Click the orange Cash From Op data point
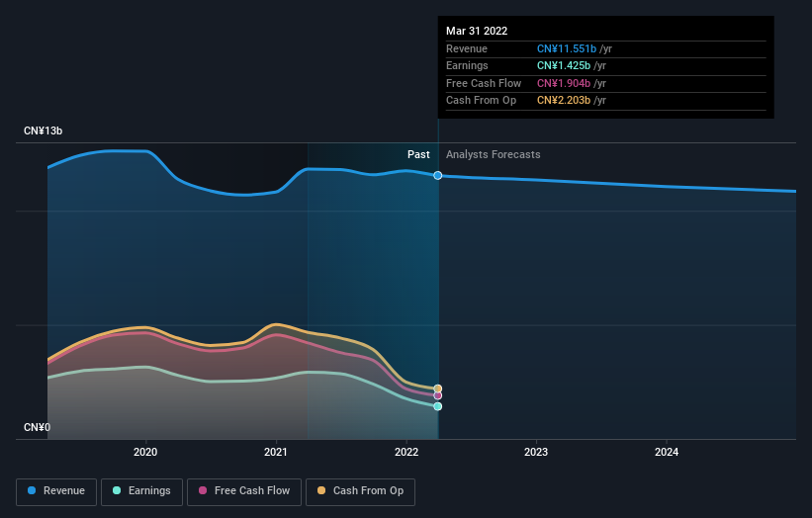812x518 pixels. (437, 388)
